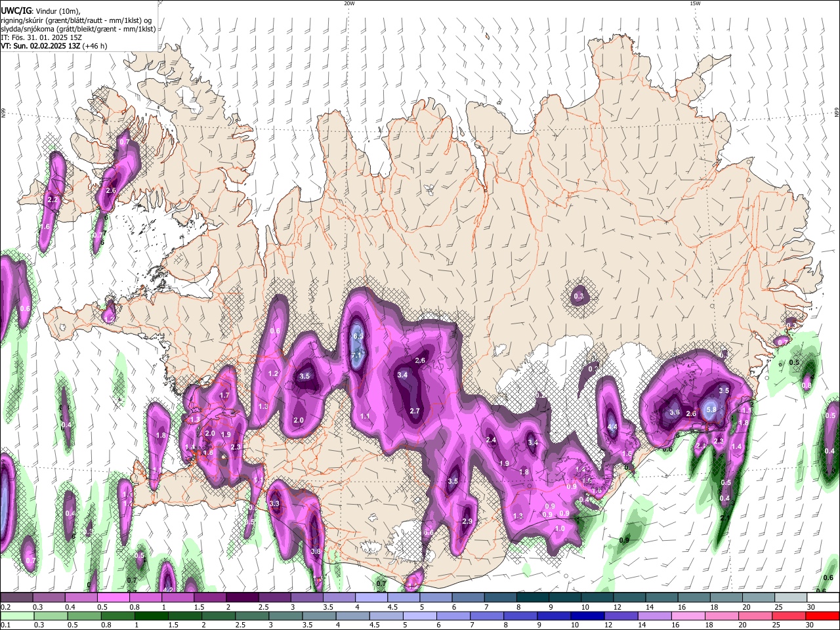This screenshot has width=840, height=630.
Task: Click the 7.1 precipitation value on the map
Action: coord(358,355)
